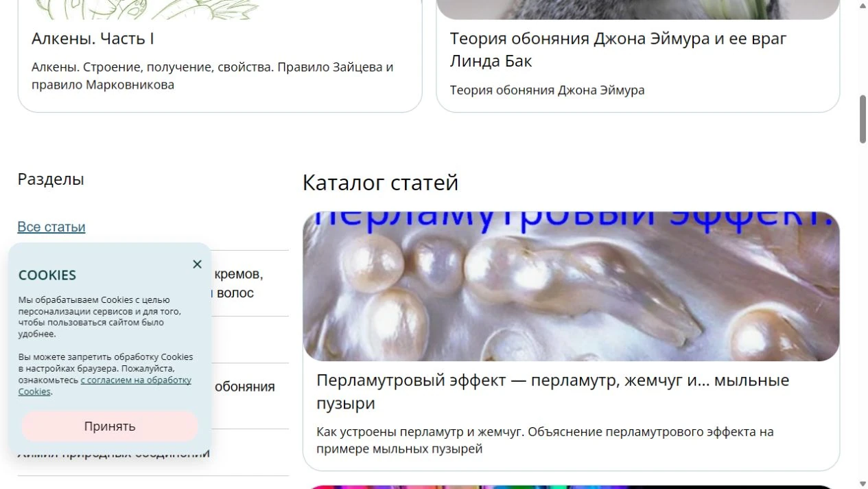This screenshot has width=868, height=489.
Task: Click the scrollbar up arrow
Action: [863, 5]
